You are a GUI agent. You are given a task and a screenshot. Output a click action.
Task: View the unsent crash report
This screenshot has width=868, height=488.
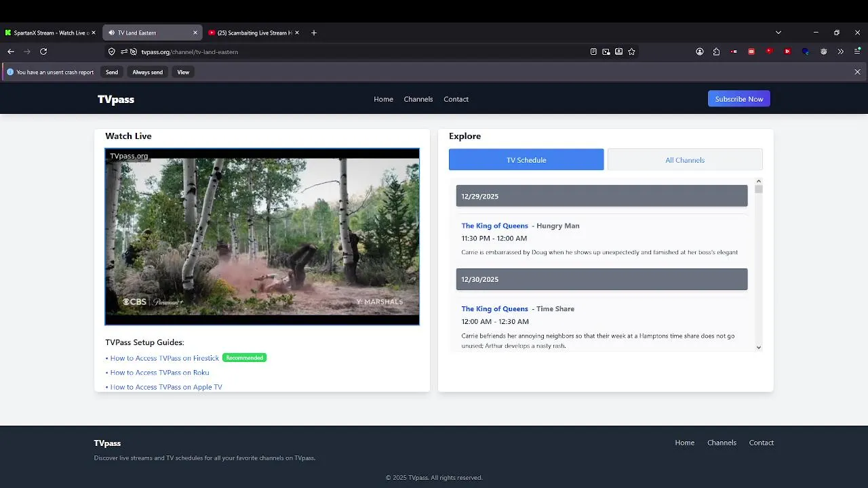(183, 72)
